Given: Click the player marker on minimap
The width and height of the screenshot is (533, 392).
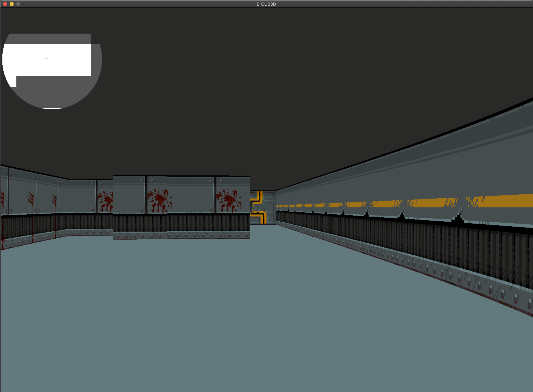Looking at the screenshot, I should (49, 59).
